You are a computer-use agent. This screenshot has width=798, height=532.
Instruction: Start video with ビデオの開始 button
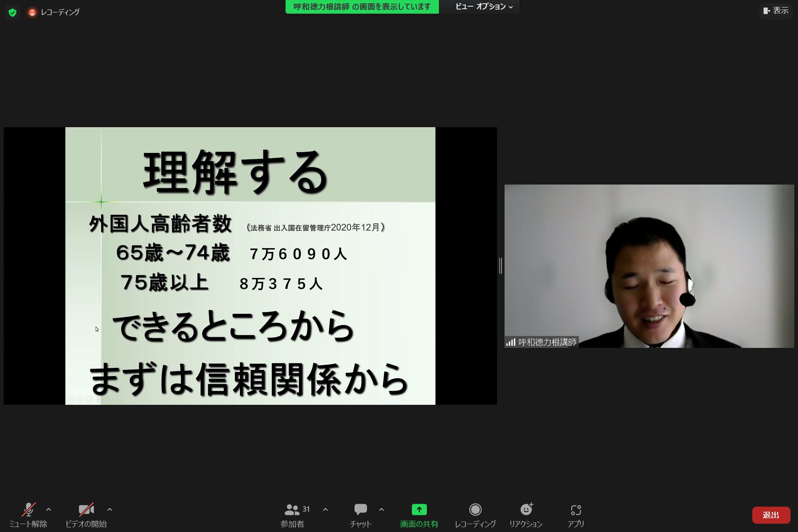(x=86, y=515)
